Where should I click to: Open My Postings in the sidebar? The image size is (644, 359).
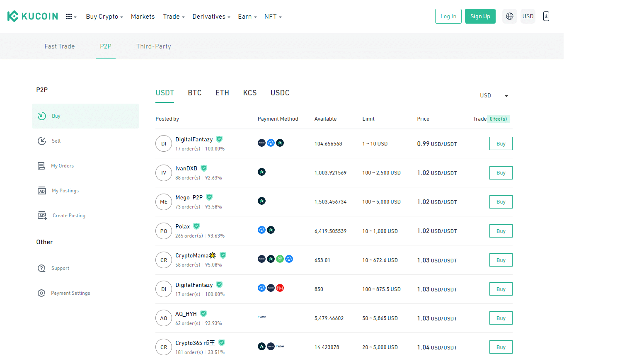[85, 191]
